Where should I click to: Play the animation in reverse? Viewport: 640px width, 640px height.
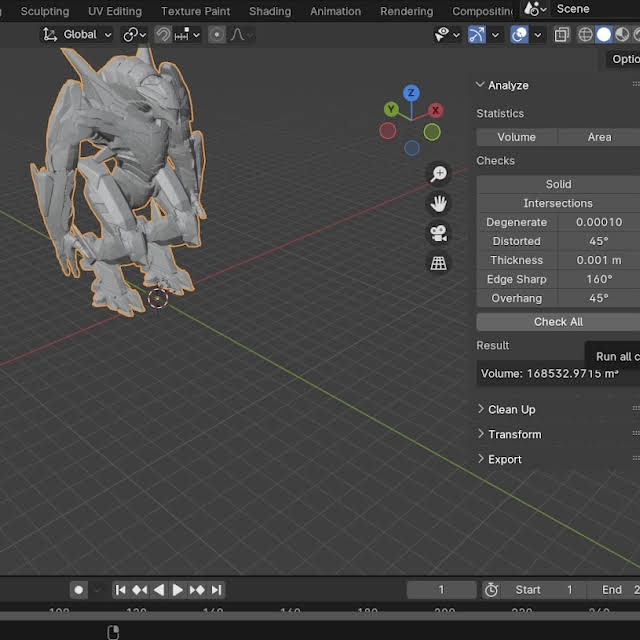pos(159,590)
